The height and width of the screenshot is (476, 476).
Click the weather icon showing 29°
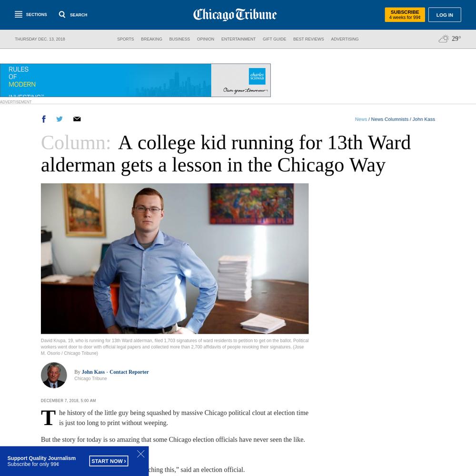(444, 39)
